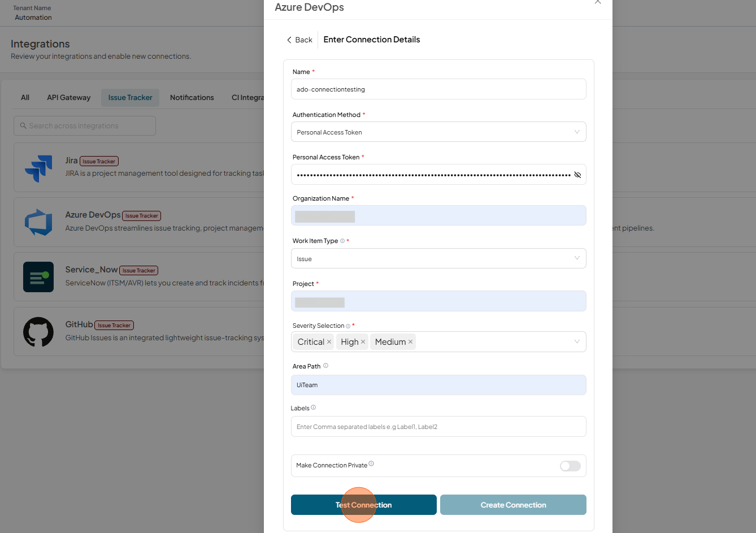The image size is (756, 533).
Task: Click the Search across integrations field
Action: click(x=85, y=125)
